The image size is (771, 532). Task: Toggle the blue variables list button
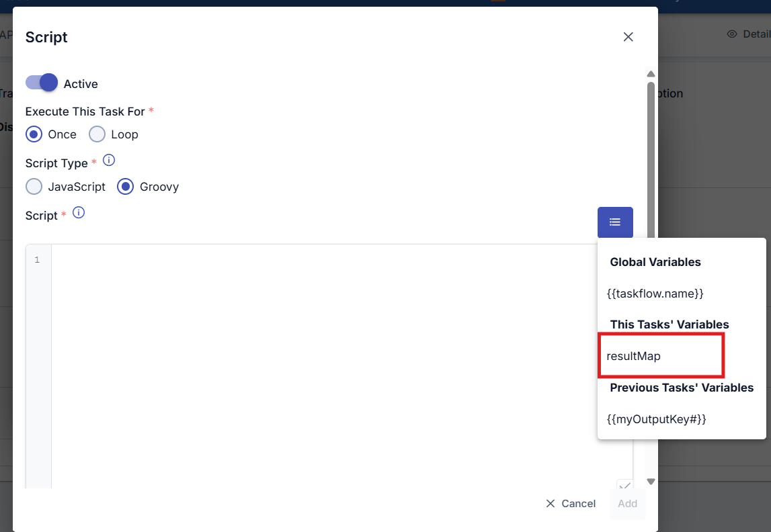[615, 222]
